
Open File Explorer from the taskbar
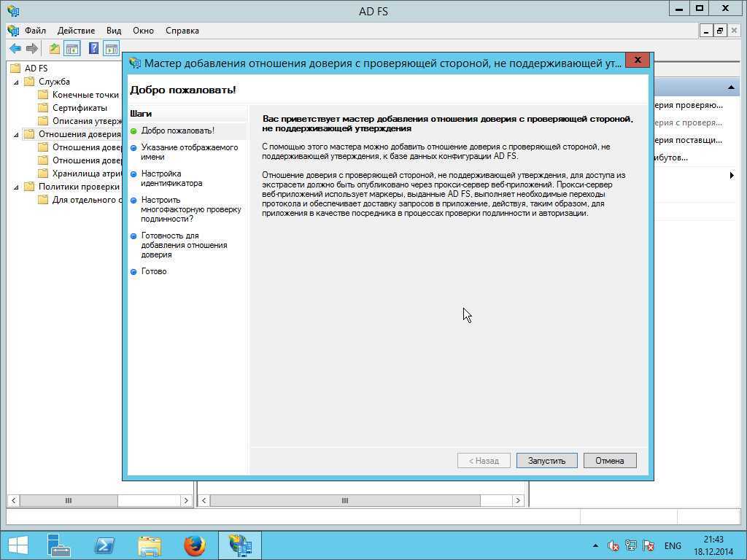[x=150, y=545]
